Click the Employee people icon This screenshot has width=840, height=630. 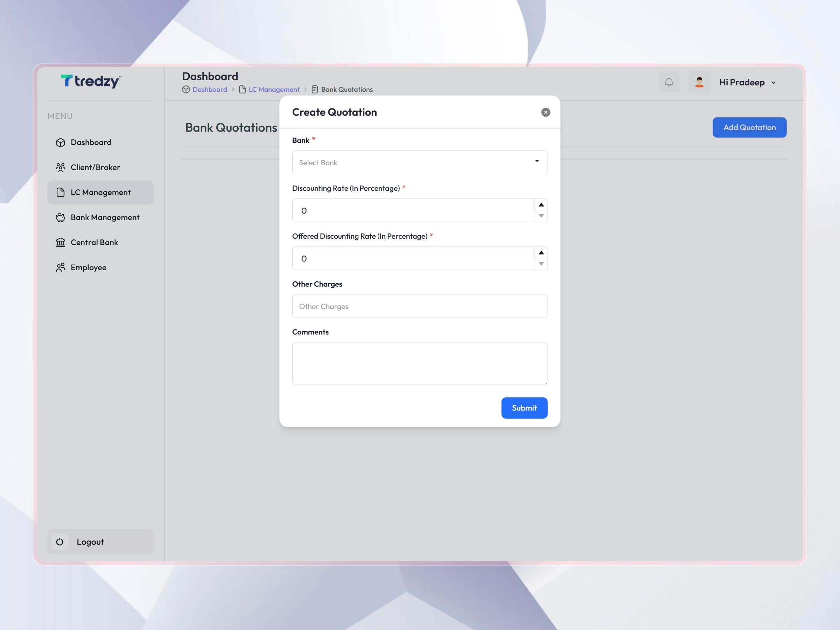(61, 267)
